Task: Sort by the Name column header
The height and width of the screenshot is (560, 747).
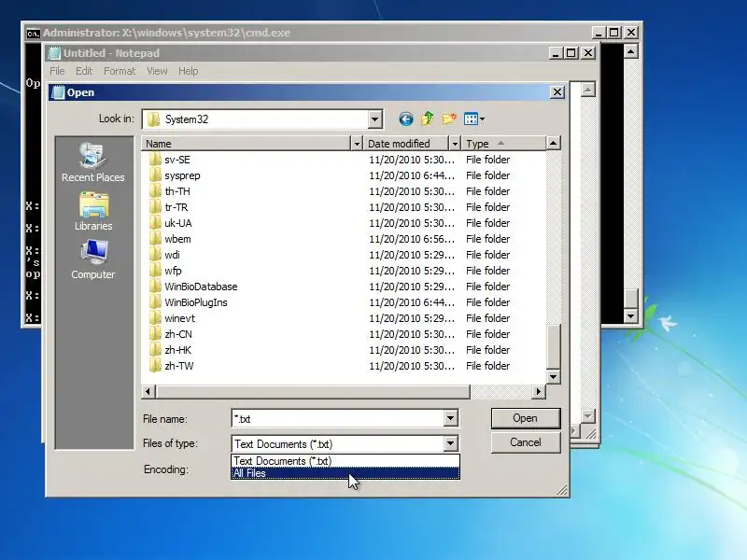Action: (246, 144)
